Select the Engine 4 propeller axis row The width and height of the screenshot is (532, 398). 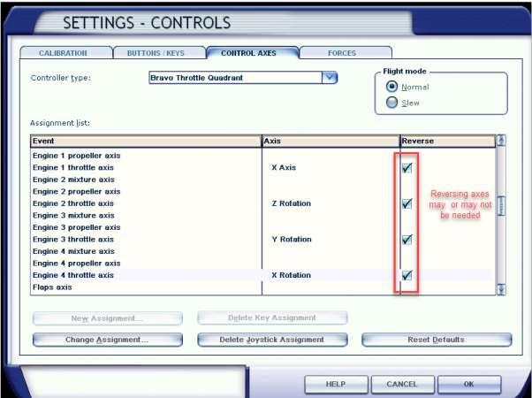(x=262, y=264)
